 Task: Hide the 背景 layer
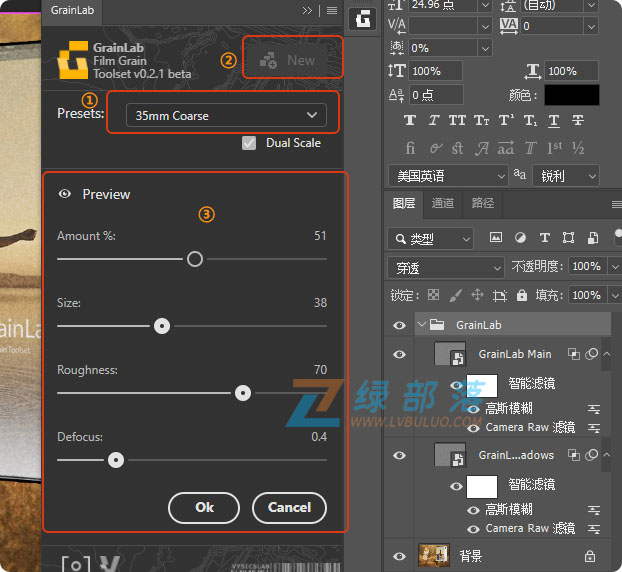coord(399,556)
